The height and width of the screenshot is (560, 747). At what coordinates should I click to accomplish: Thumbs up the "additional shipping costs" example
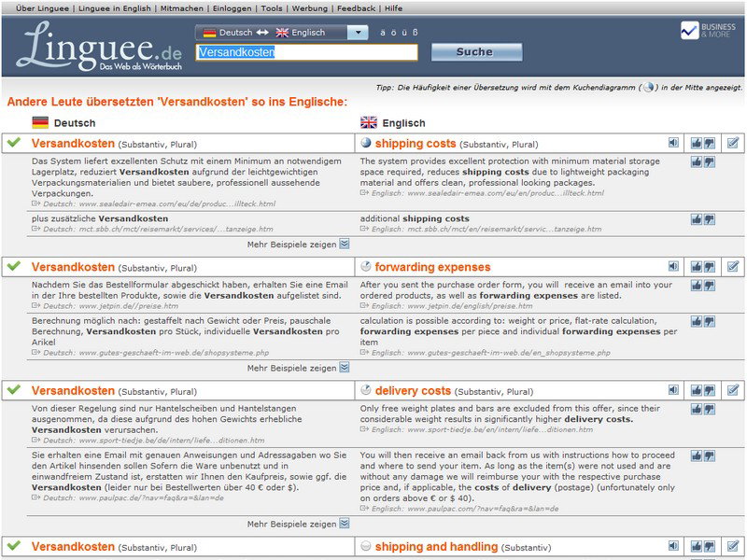coord(697,219)
